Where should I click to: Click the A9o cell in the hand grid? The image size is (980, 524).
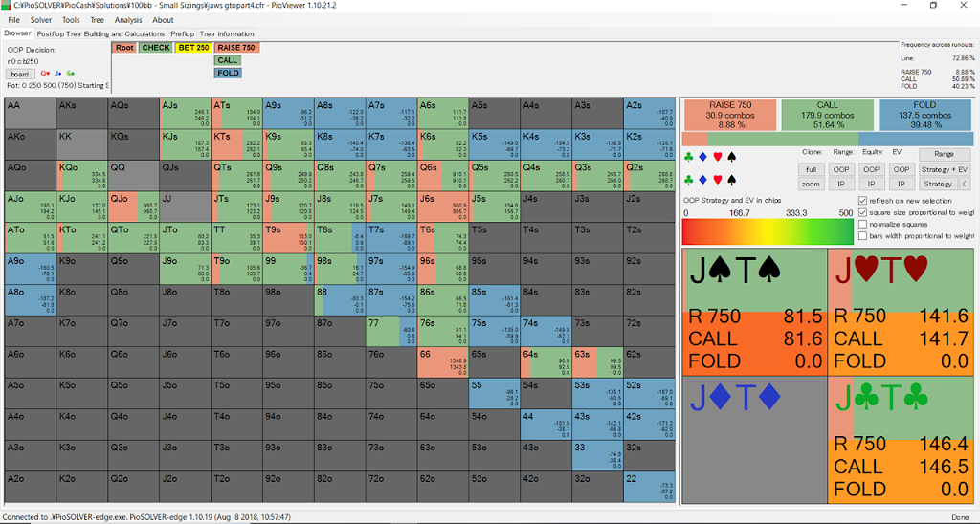[30, 270]
